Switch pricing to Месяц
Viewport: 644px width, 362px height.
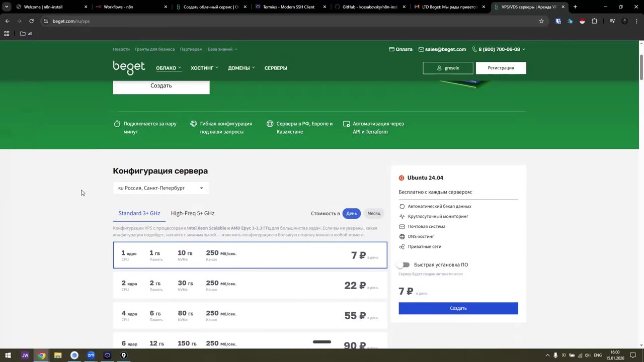[374, 213]
